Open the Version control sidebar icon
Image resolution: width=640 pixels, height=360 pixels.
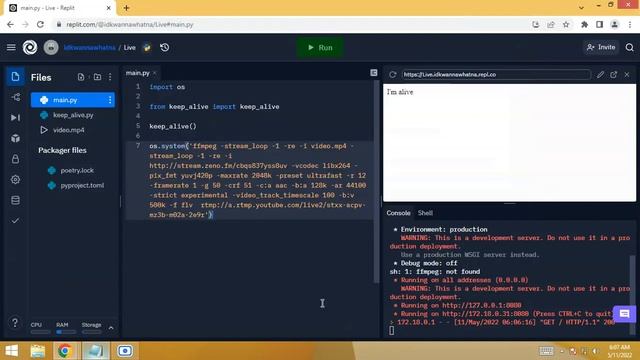(x=15, y=97)
